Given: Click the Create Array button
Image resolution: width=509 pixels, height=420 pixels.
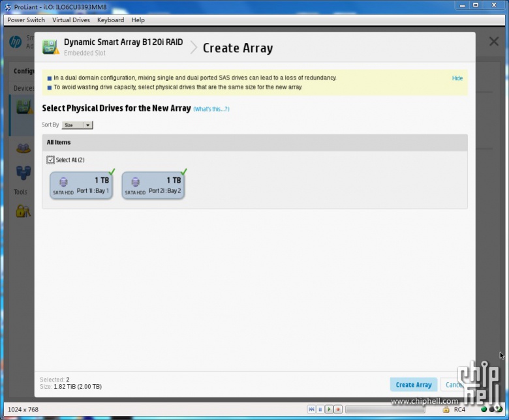Looking at the screenshot, I should (x=414, y=385).
